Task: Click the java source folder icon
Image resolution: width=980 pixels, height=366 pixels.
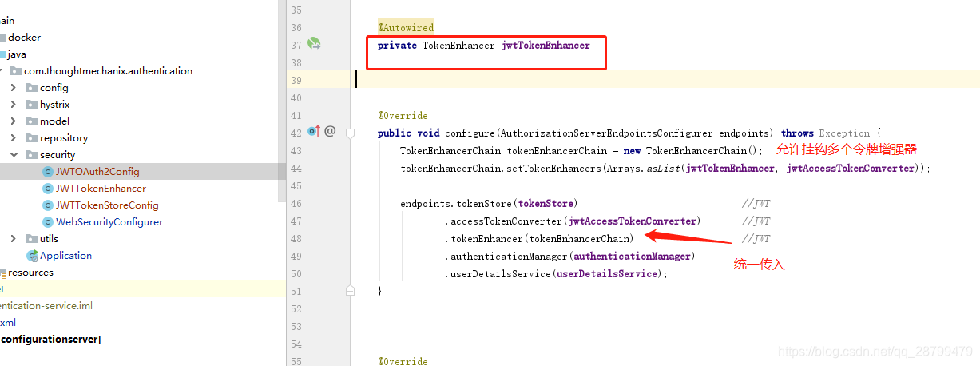Action: coord(2,54)
